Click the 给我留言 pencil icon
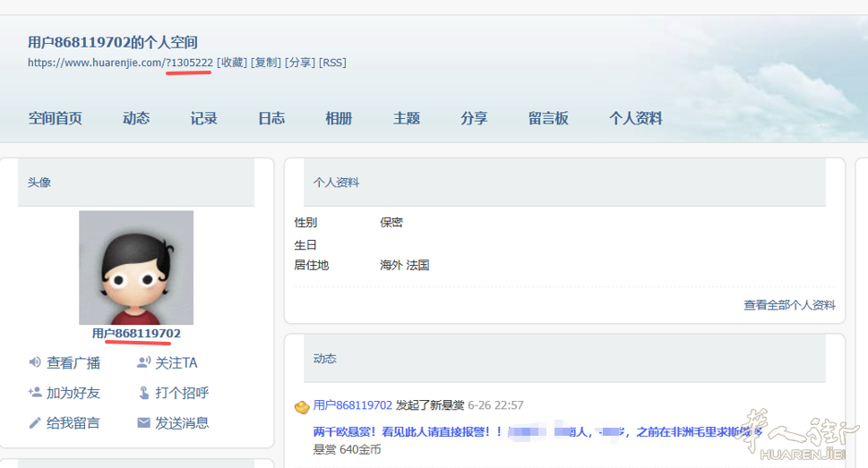The image size is (868, 468). click(35, 422)
